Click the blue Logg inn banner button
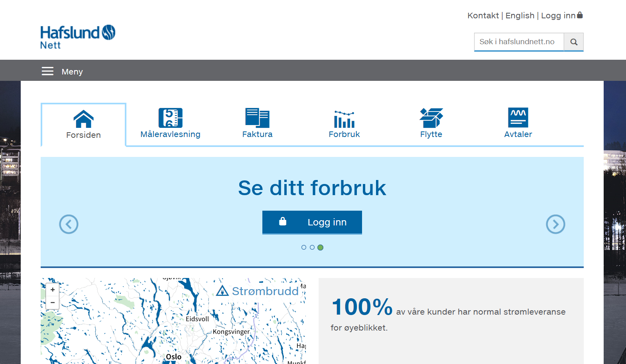626x364 pixels. pos(312,222)
